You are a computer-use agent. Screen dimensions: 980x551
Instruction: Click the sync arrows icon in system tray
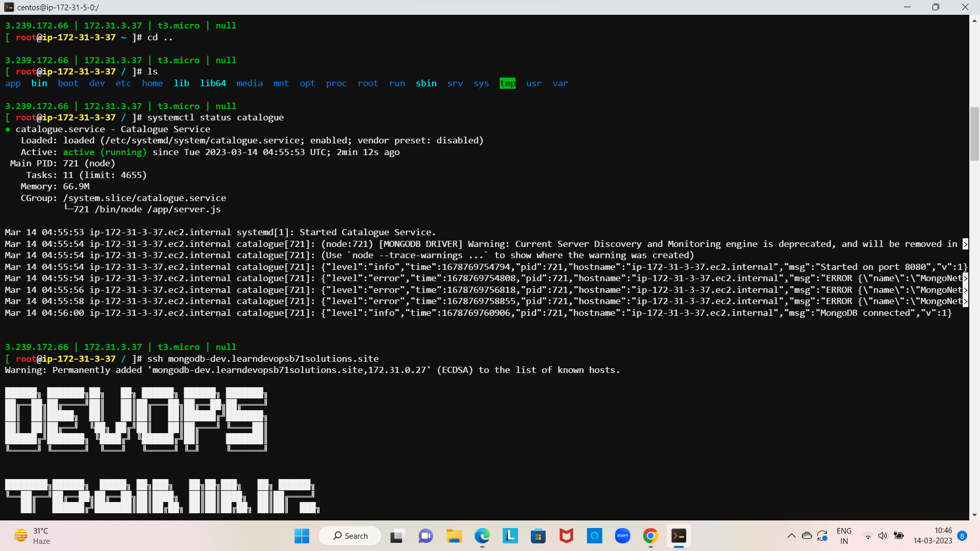[822, 536]
